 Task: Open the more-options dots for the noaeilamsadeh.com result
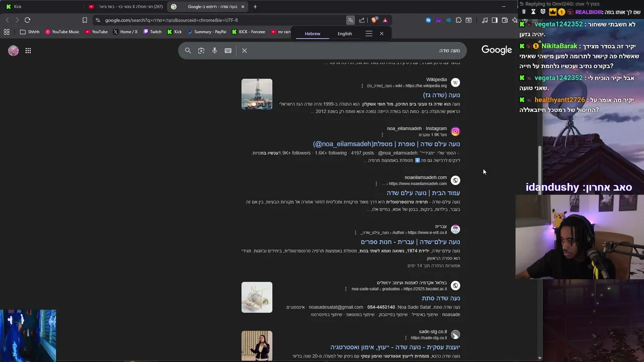pyautogui.click(x=376, y=184)
